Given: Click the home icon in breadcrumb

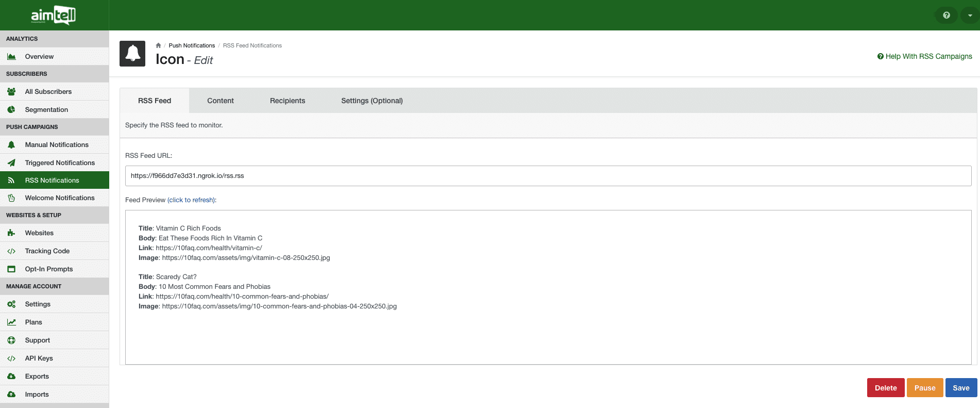Looking at the screenshot, I should click(x=158, y=45).
